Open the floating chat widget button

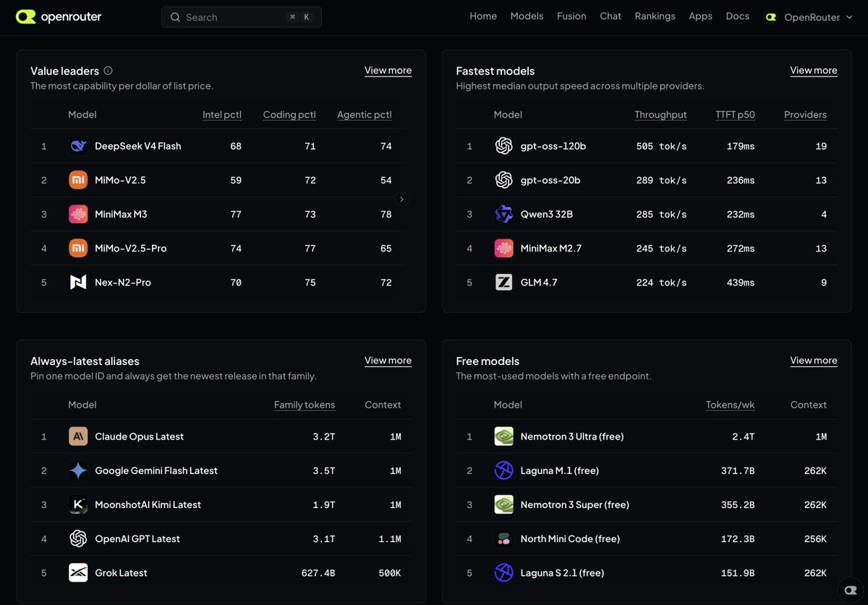[849, 588]
